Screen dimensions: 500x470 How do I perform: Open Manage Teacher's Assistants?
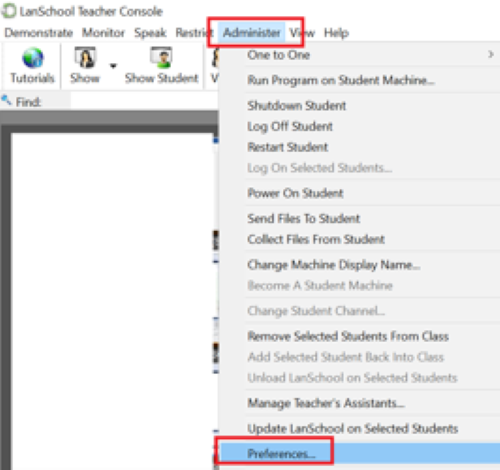(x=326, y=403)
